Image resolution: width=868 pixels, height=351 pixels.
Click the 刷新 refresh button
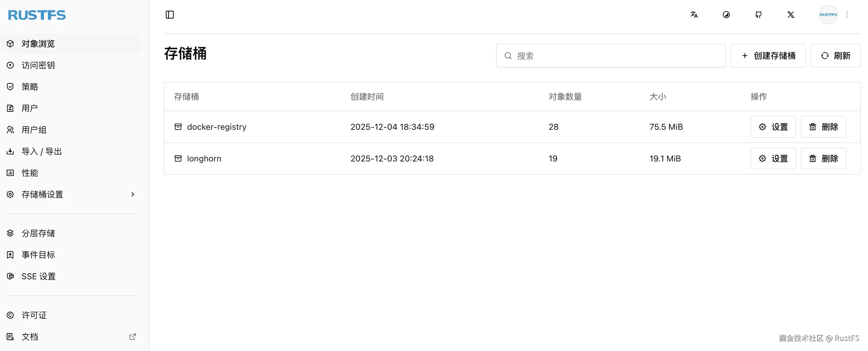[835, 56]
